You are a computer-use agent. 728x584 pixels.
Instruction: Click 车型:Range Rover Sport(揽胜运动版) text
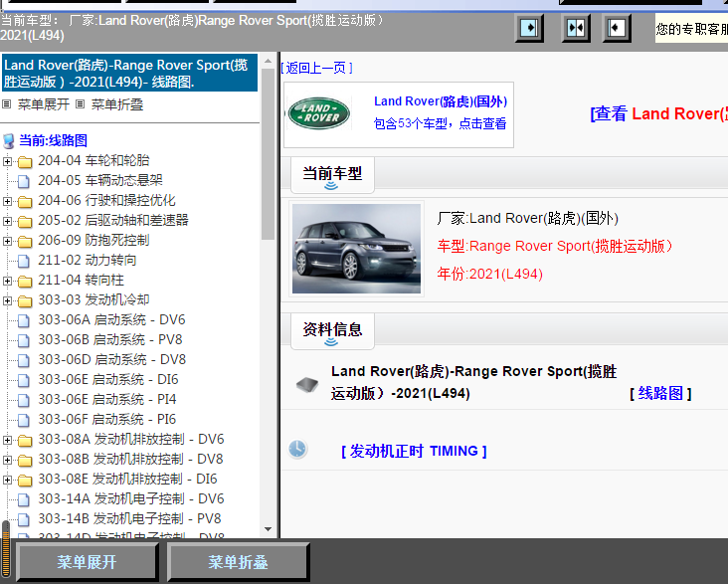(x=554, y=246)
